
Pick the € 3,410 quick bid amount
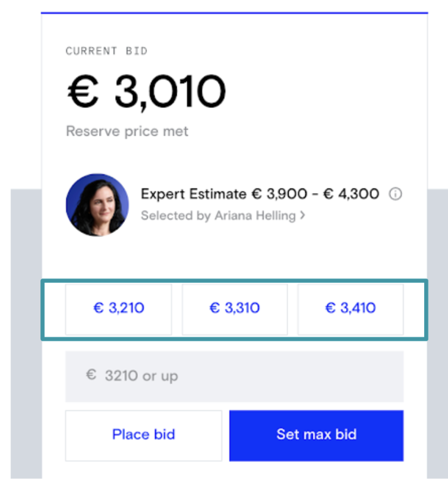tap(350, 308)
